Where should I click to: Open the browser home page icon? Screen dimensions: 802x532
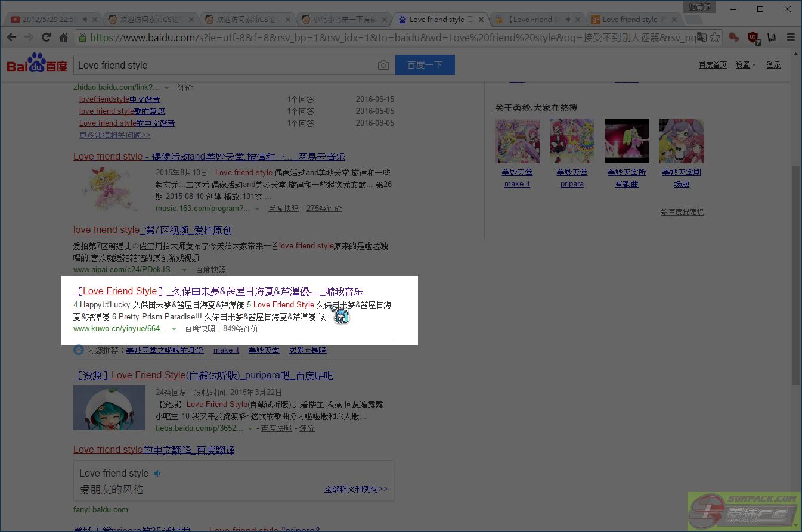(63, 38)
